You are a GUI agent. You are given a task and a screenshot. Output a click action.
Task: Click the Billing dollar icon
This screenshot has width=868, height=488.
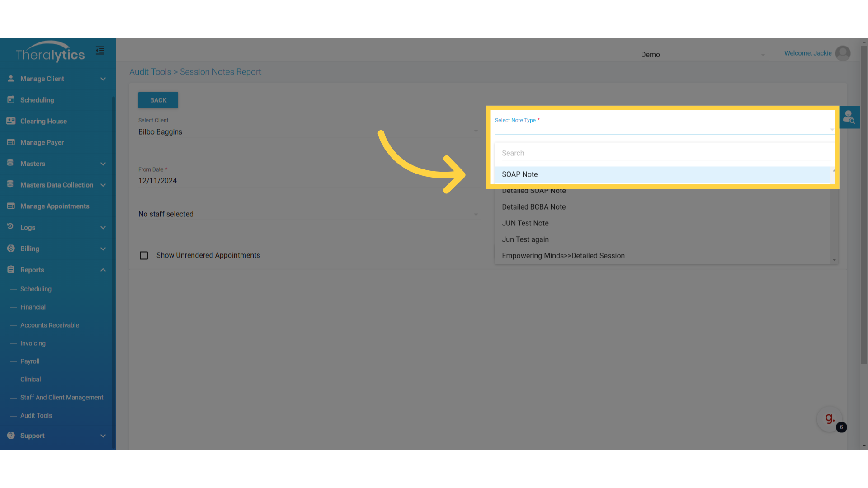coord(11,249)
